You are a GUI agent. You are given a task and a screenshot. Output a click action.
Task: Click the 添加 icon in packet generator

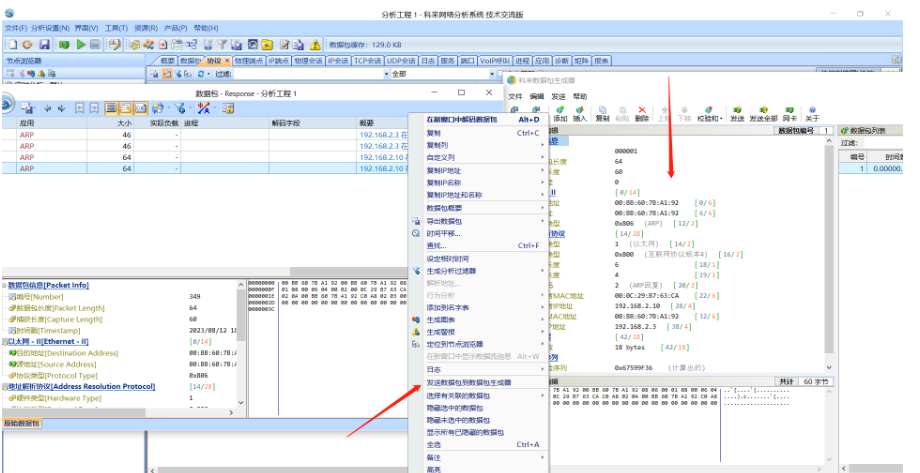(x=560, y=114)
